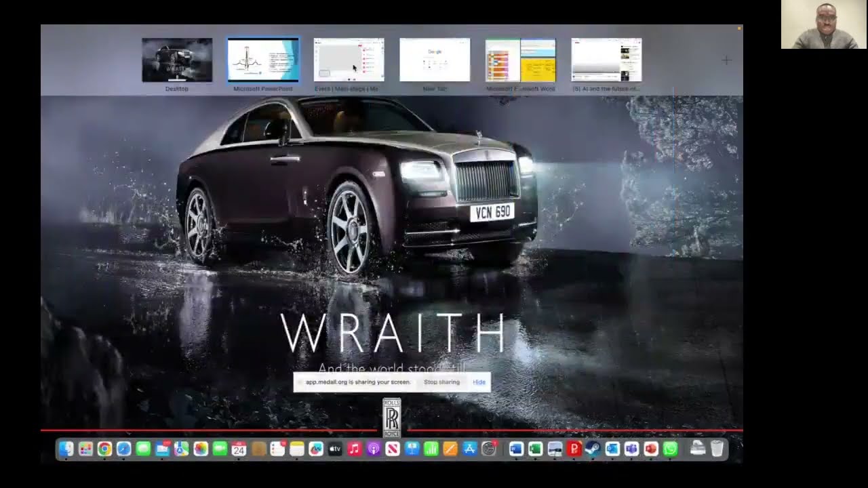Viewport: 868px width, 488px height.
Task: Click Stop sharing in the sharing bar
Action: (x=441, y=382)
